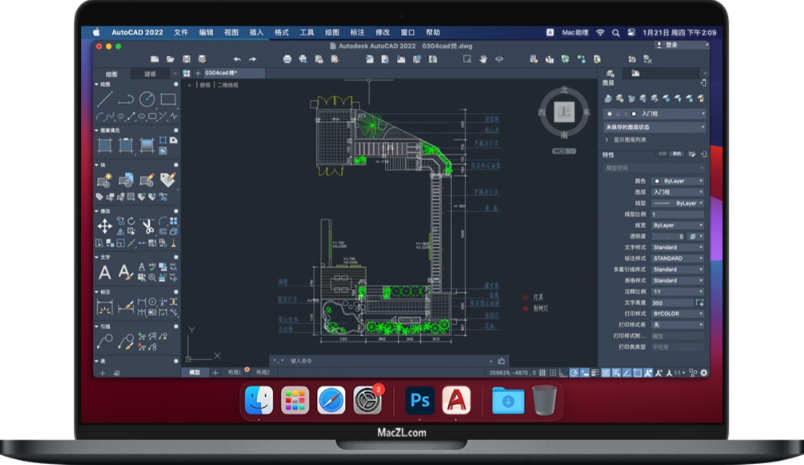Add a new layout with plus button
804x465 pixels.
215,372
